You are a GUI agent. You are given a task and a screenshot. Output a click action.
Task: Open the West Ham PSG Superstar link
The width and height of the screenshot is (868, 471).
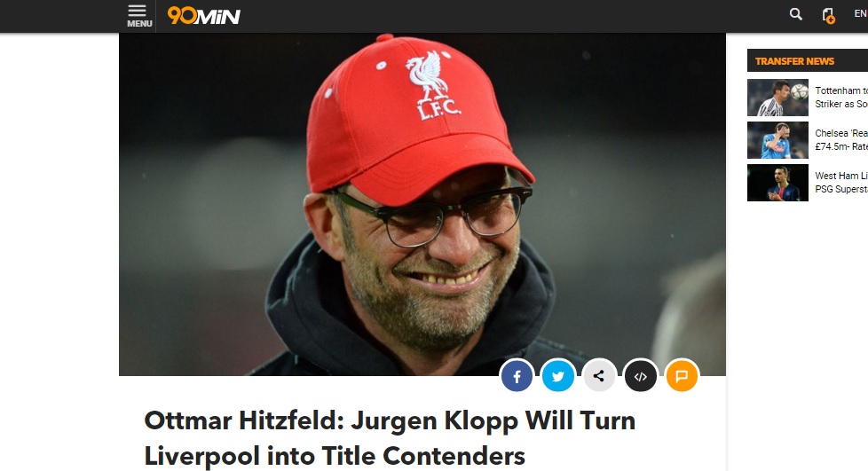pos(841,183)
